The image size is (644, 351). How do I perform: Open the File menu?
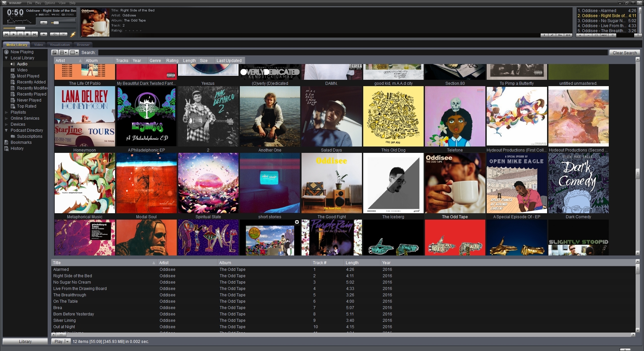tap(30, 3)
